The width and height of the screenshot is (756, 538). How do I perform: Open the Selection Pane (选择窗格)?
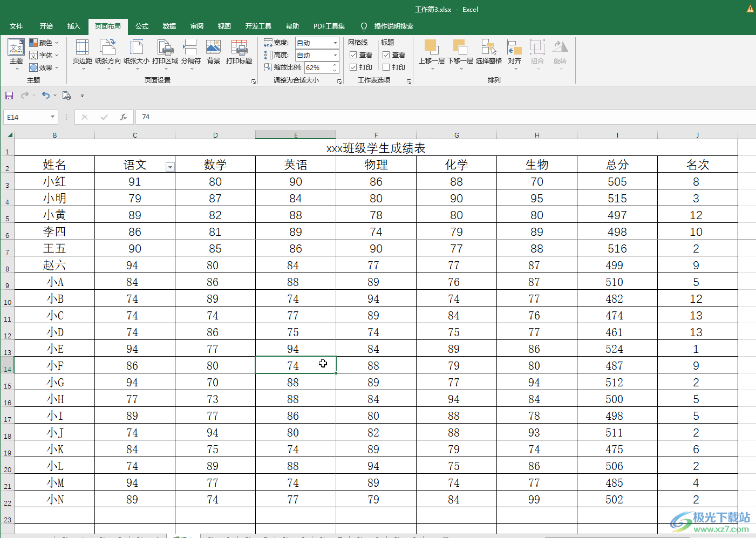click(x=489, y=55)
